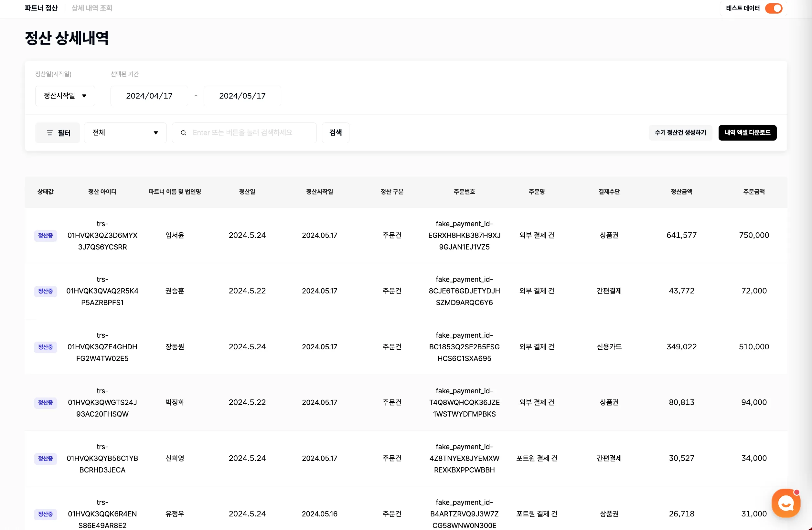Click 내역 엑셀 다운로드 button
Screen dimensions: 812x530
pos(747,133)
